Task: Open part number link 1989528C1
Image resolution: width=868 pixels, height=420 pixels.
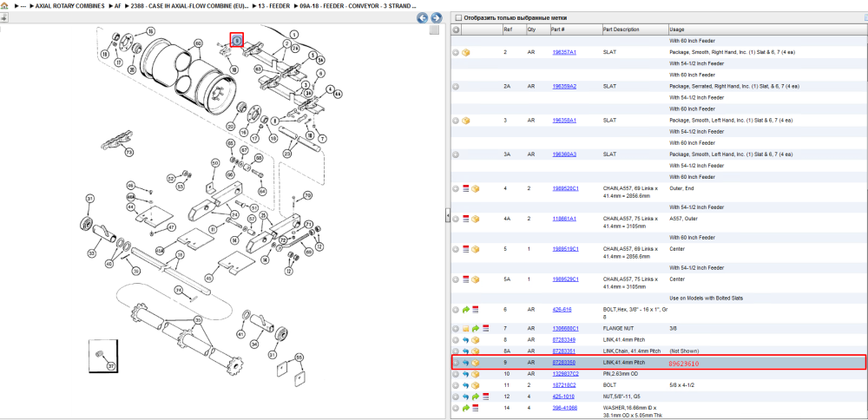Action: click(565, 188)
